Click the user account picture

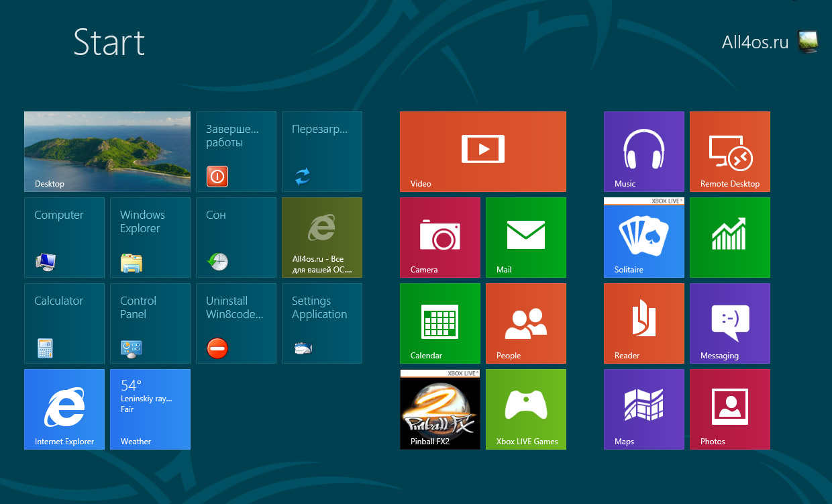click(x=808, y=42)
